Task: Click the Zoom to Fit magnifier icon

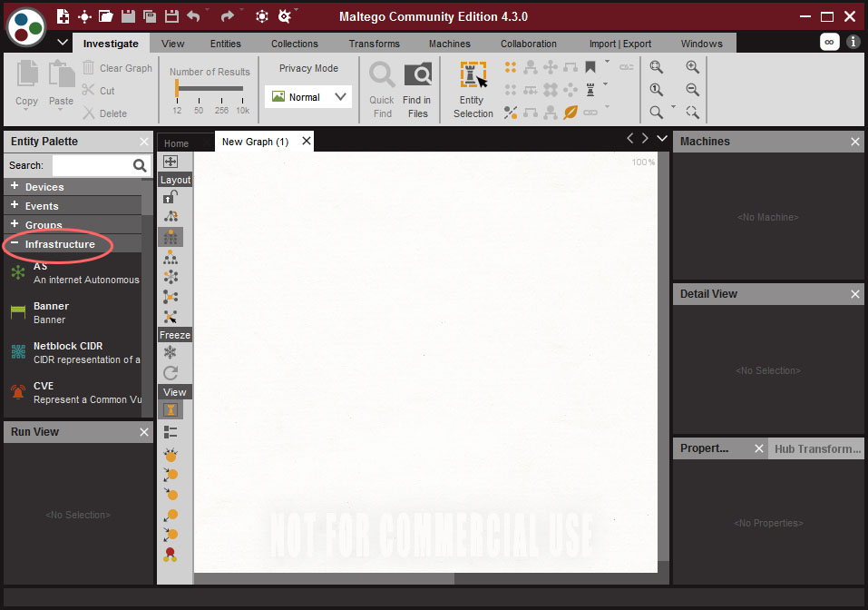Action: click(657, 67)
